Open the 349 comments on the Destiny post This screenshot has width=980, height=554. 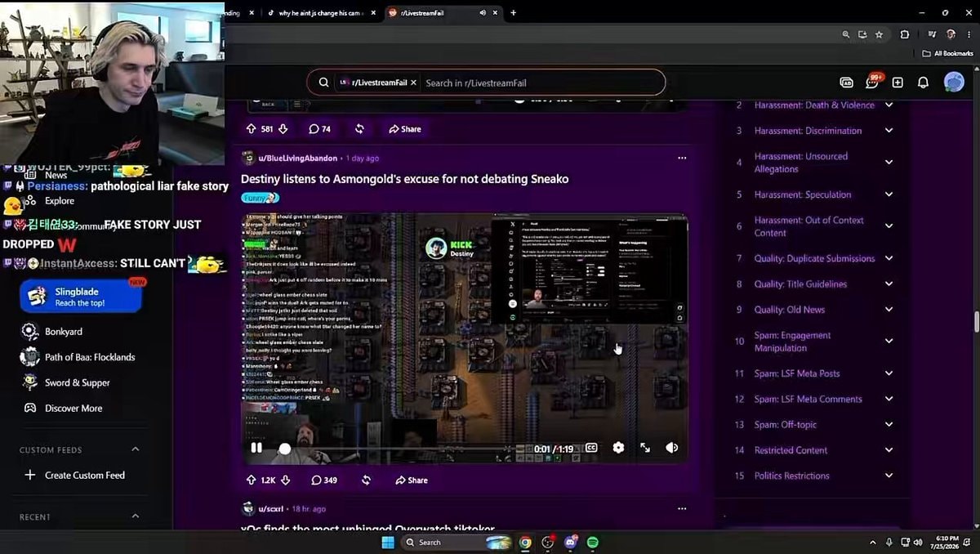coord(324,480)
